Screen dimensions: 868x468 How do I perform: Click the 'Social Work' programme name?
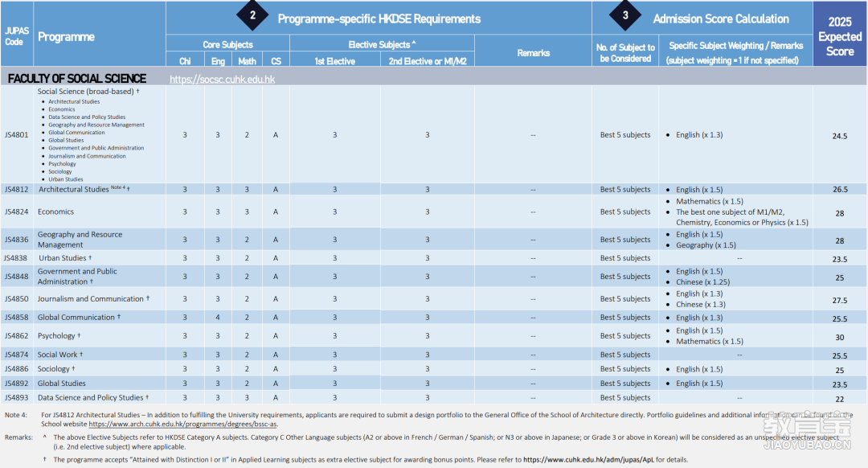point(58,355)
